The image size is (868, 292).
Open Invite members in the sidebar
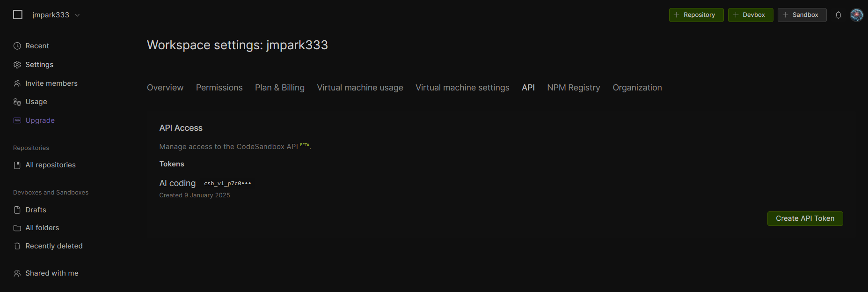pyautogui.click(x=51, y=83)
